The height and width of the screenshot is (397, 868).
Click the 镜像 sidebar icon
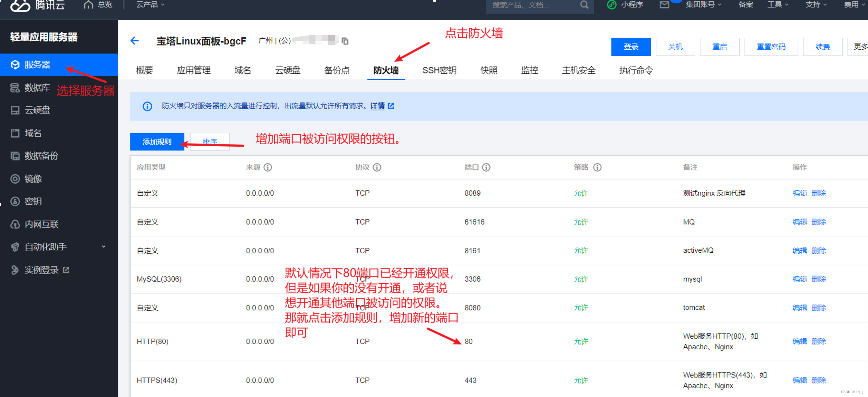click(x=15, y=179)
